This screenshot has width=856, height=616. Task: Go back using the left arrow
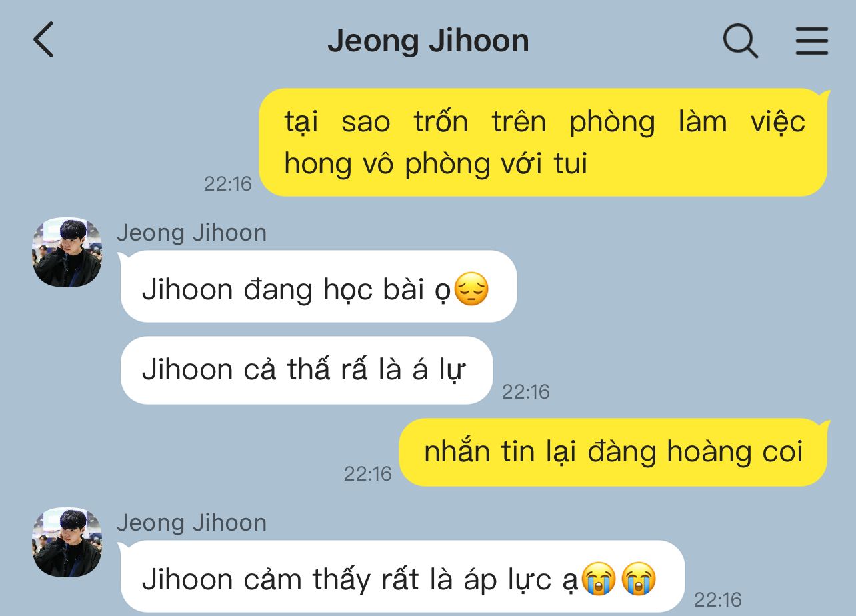tap(43, 39)
